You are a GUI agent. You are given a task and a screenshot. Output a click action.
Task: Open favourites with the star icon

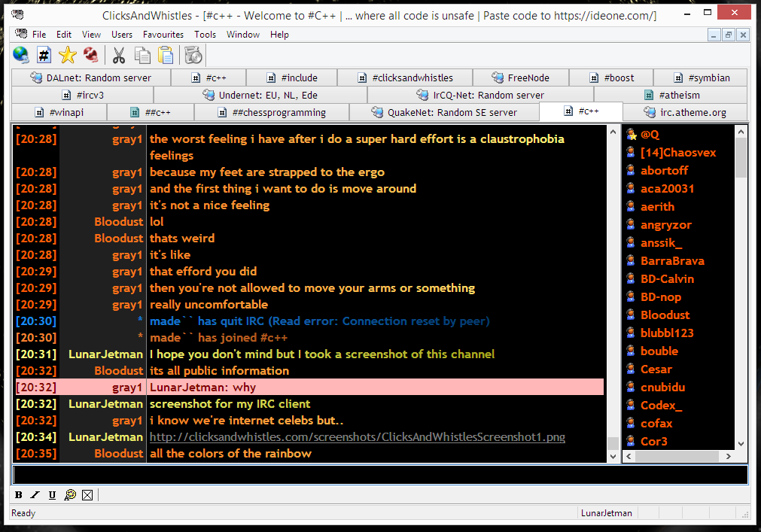pos(68,55)
